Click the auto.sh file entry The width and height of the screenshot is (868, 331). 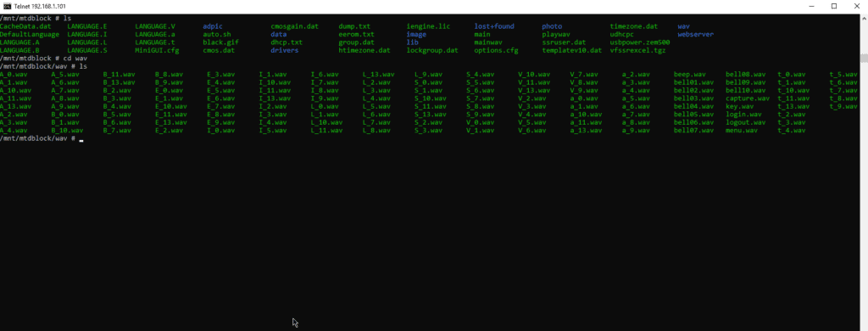tap(216, 35)
